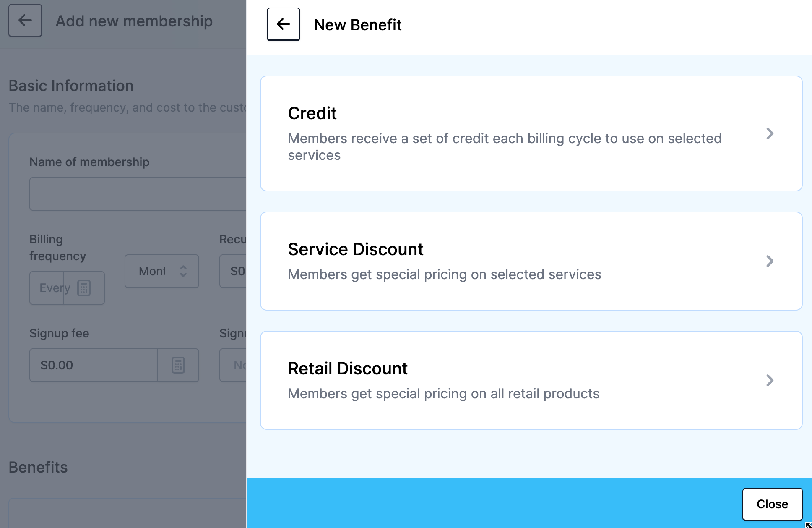The width and height of the screenshot is (812, 528).
Task: Click the partially hidden field right of Signup fee
Action: pos(233,365)
